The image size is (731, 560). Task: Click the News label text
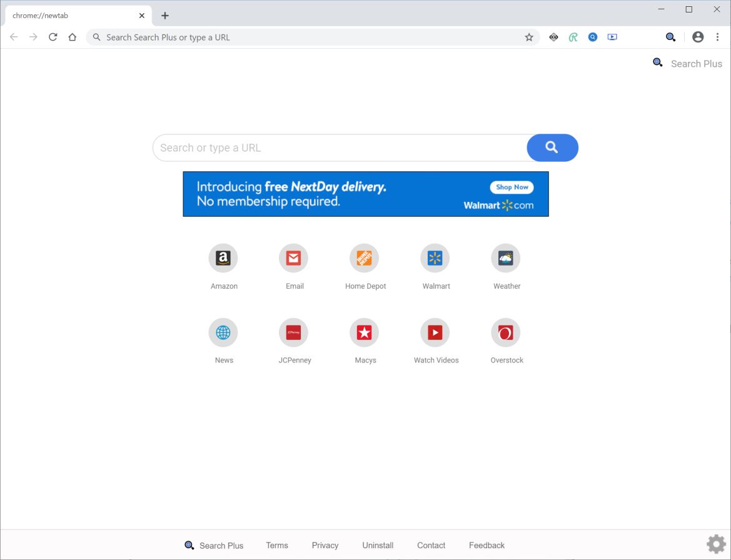tap(224, 360)
